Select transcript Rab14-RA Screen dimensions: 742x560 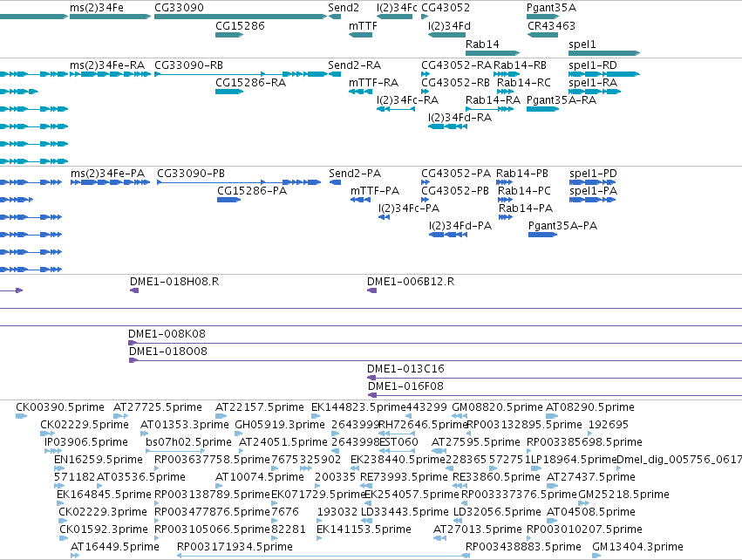click(x=493, y=100)
